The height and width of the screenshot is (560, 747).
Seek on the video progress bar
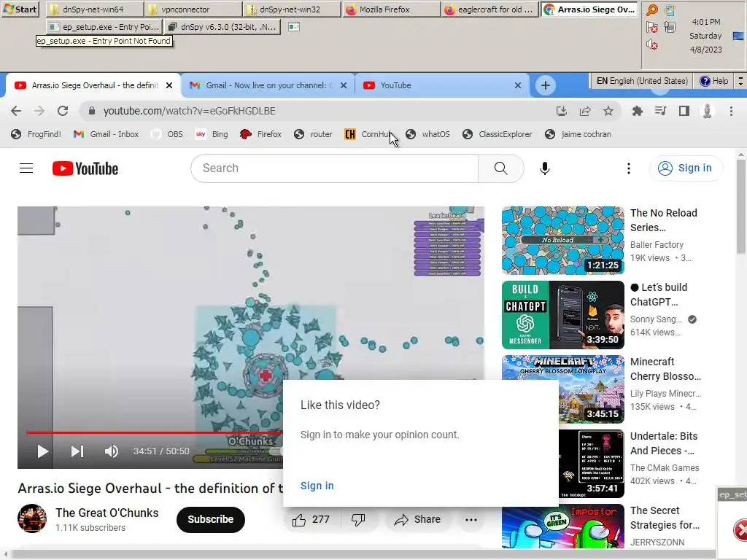click(x=155, y=432)
